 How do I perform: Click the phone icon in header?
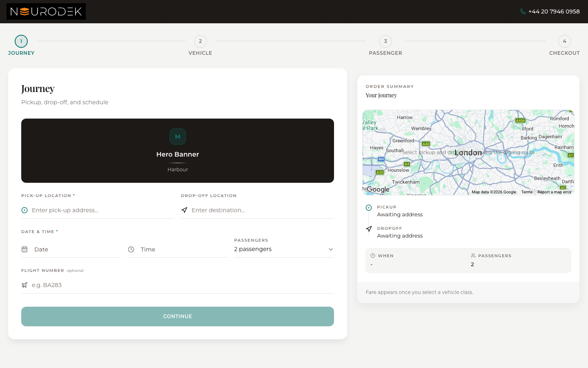tap(523, 11)
